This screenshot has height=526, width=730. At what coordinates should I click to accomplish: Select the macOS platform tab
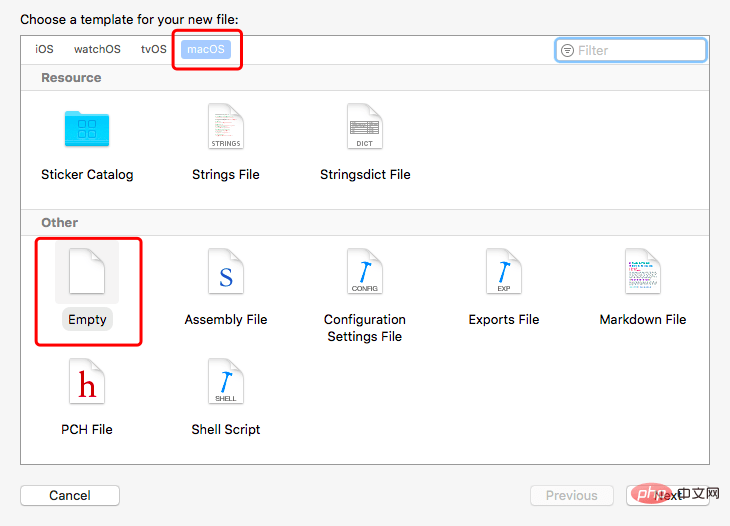pos(206,49)
